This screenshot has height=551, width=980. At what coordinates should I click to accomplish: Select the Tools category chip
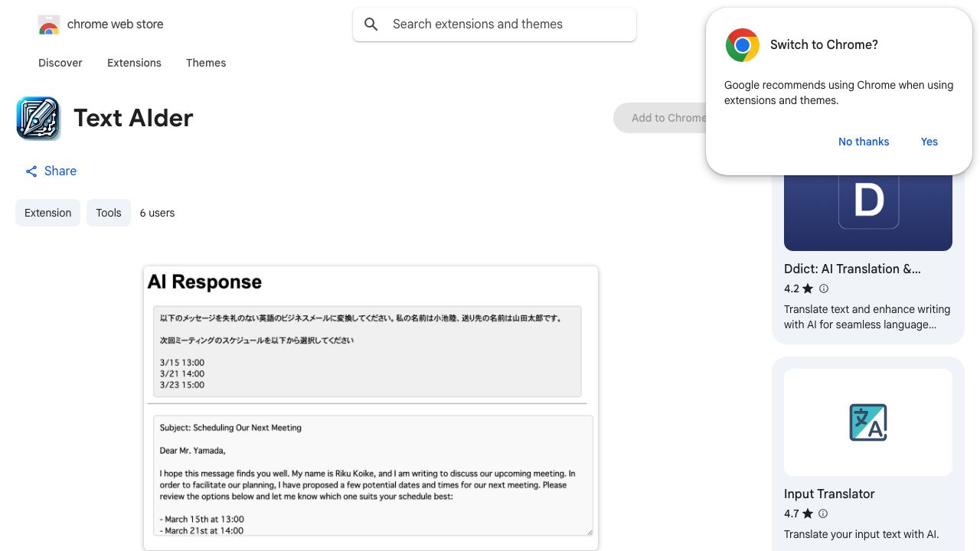(x=109, y=213)
